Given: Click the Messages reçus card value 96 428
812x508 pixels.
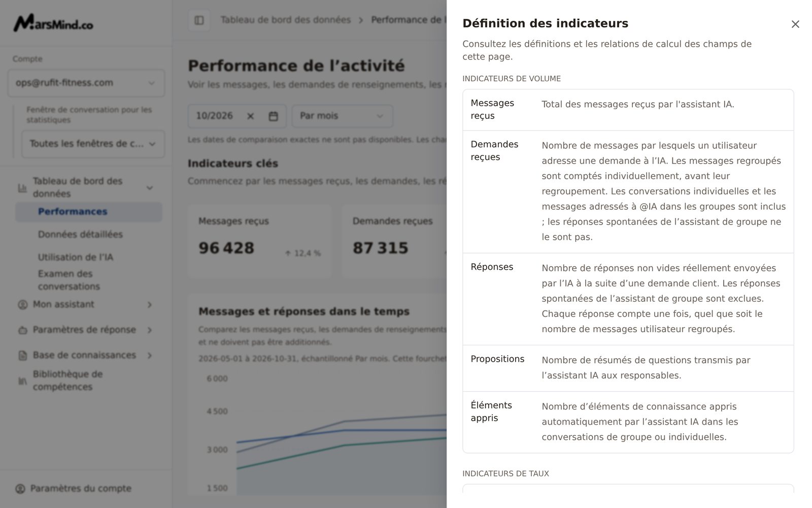Looking at the screenshot, I should coord(226,248).
